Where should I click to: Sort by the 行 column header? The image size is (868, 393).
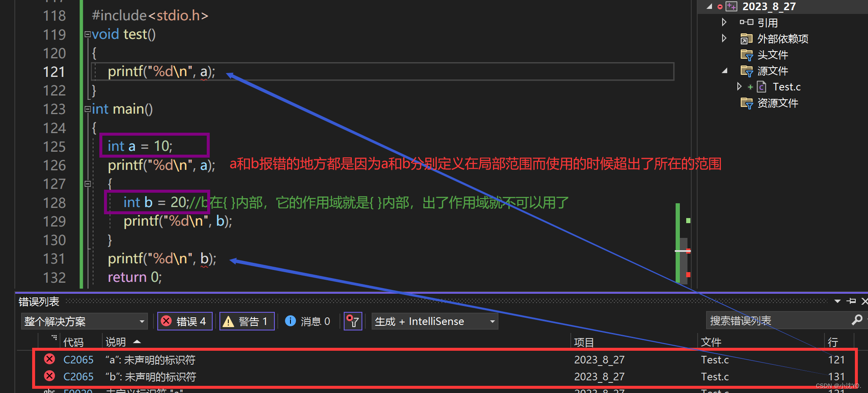click(x=833, y=342)
